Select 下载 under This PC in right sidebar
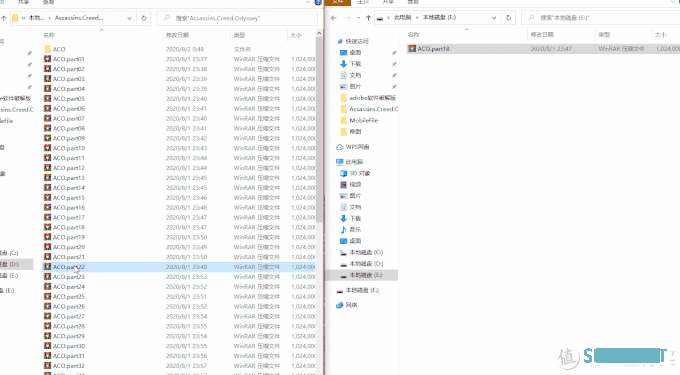The height and width of the screenshot is (375, 680). [x=355, y=218]
